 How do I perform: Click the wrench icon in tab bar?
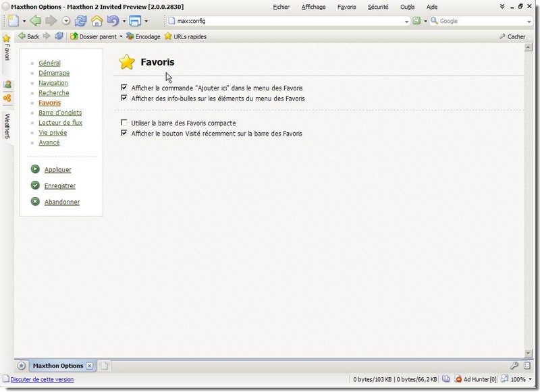514,366
